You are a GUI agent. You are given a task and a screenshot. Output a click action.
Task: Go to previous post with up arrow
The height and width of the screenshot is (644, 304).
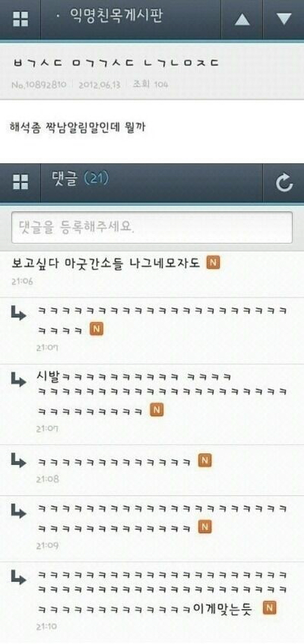243,19
